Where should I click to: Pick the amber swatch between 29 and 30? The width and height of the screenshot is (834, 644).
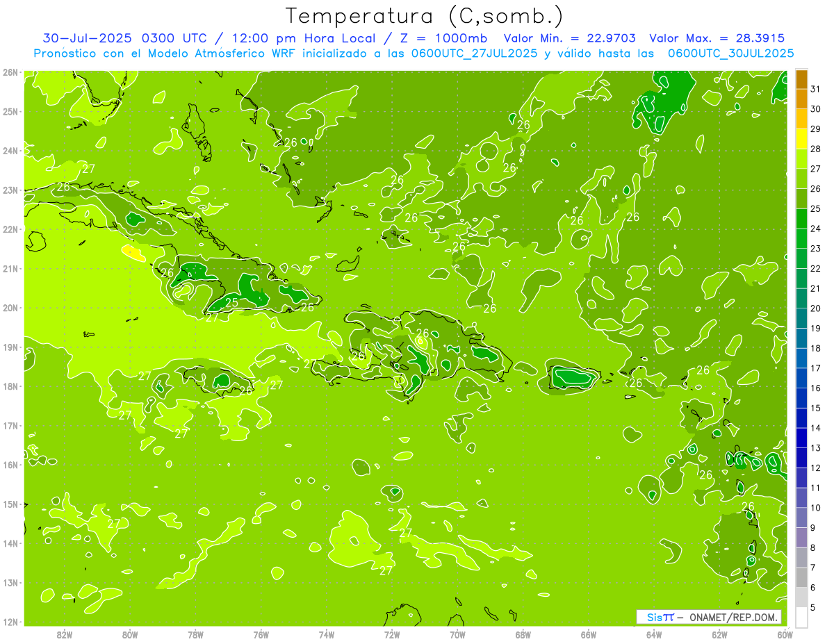tap(801, 119)
